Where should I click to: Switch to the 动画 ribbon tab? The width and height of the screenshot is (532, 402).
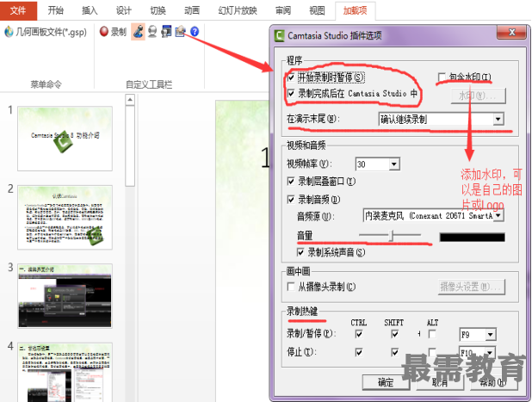coord(192,10)
